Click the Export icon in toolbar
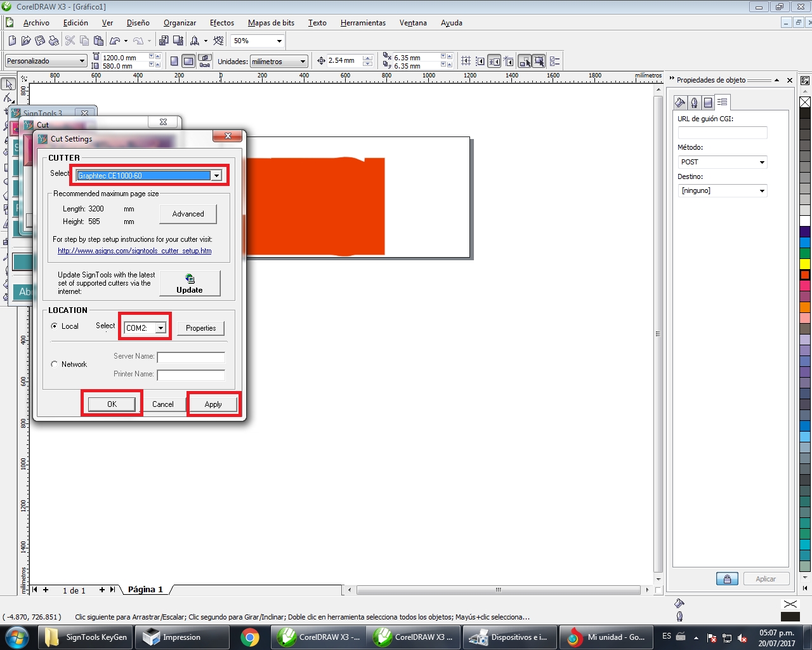The image size is (812, 650). [178, 41]
